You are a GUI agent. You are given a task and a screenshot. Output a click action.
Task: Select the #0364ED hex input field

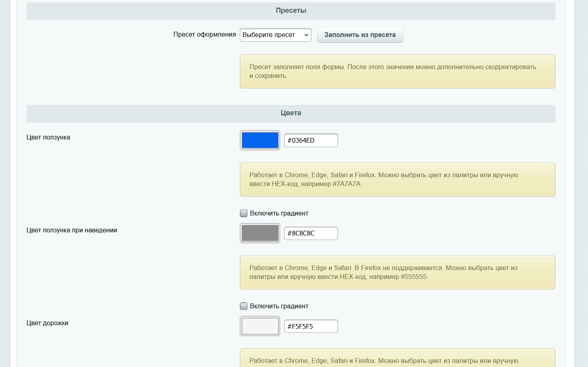click(311, 140)
